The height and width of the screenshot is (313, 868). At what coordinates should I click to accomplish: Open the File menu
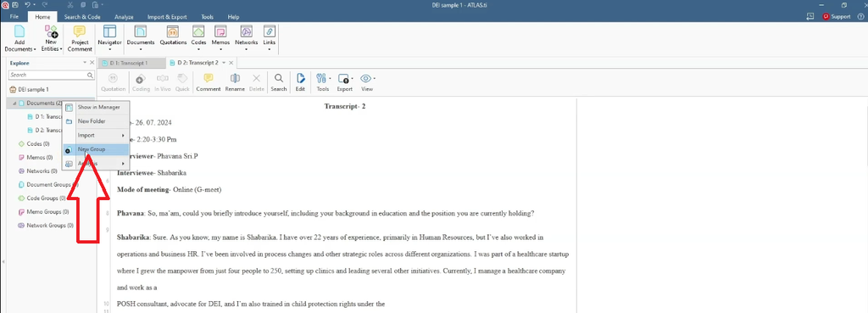click(x=14, y=17)
